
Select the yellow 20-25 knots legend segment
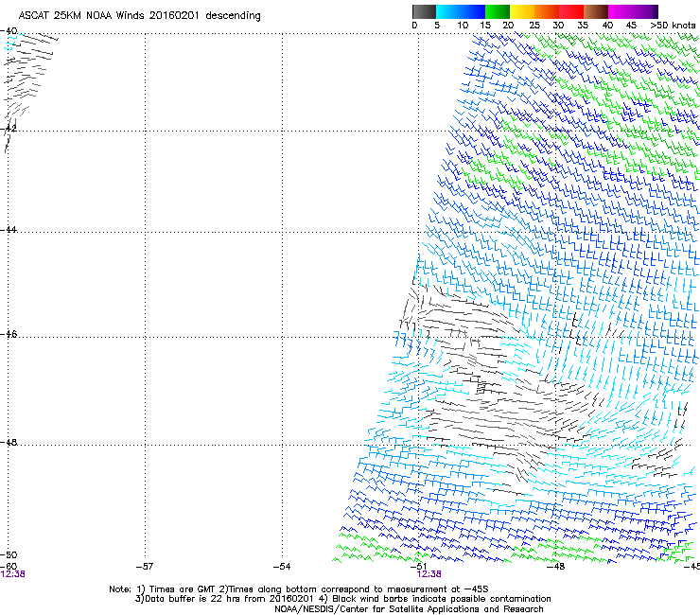coord(522,11)
